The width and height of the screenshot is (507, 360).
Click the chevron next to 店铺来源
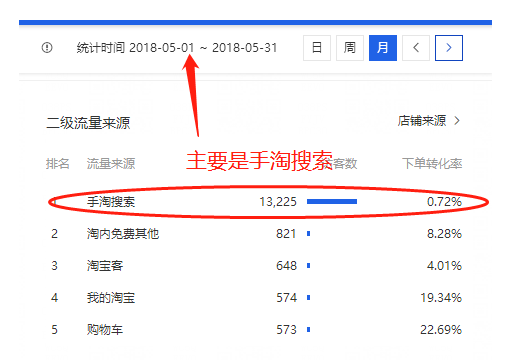click(x=457, y=121)
